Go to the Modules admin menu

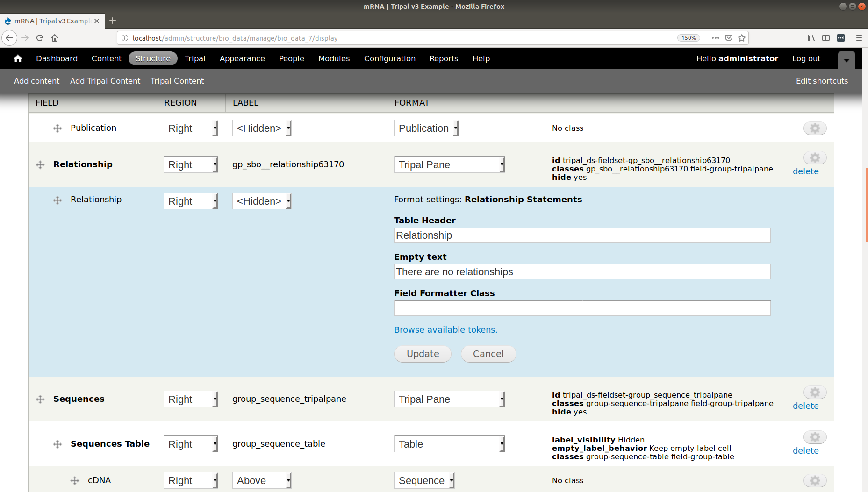tap(334, 58)
